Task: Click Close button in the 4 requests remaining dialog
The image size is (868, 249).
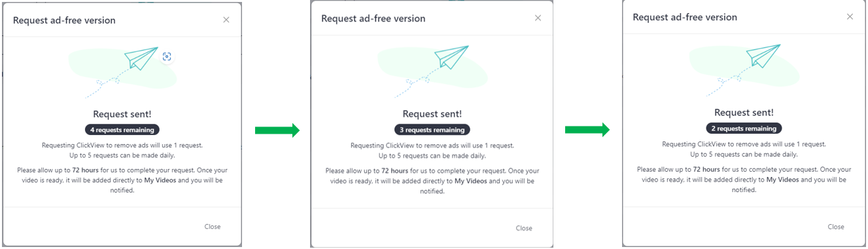Action: [x=213, y=227]
